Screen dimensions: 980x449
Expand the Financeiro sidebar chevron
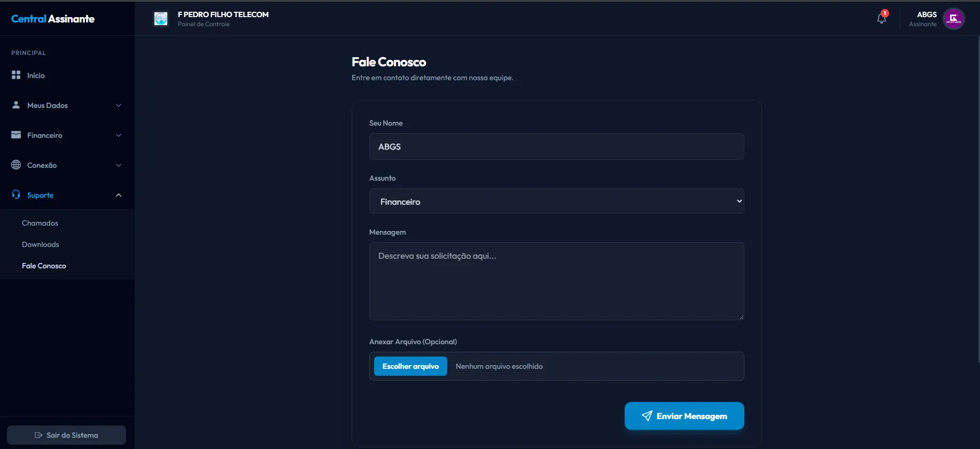point(119,135)
